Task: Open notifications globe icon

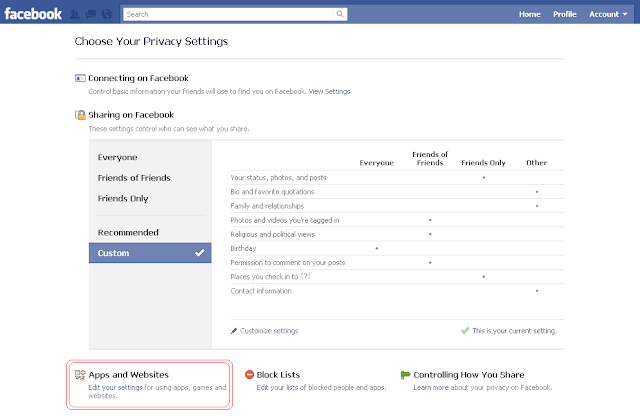Action: (x=107, y=14)
